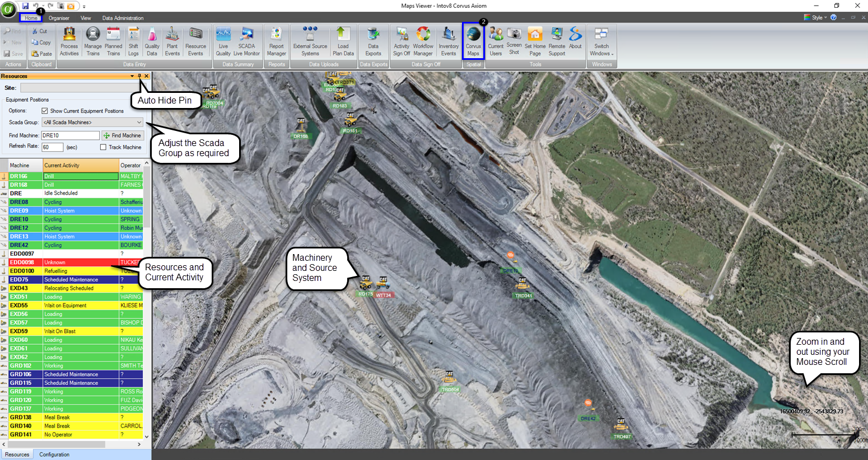Open External Source Systems
This screenshot has width=868, height=460.
[310, 41]
